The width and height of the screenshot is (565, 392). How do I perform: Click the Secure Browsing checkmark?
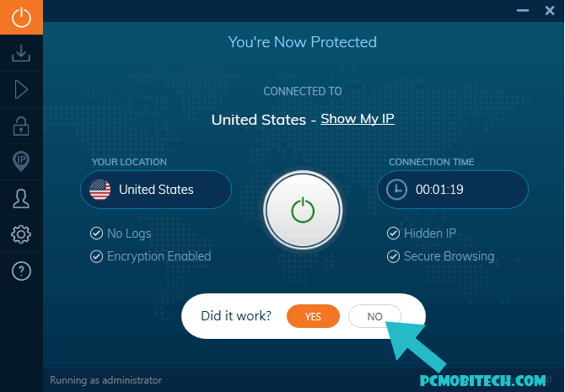393,256
